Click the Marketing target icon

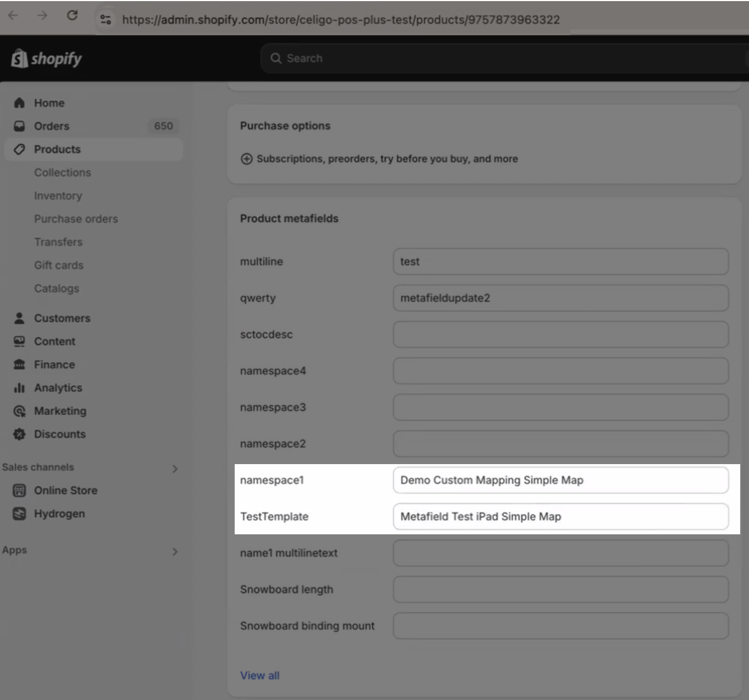pyautogui.click(x=19, y=411)
